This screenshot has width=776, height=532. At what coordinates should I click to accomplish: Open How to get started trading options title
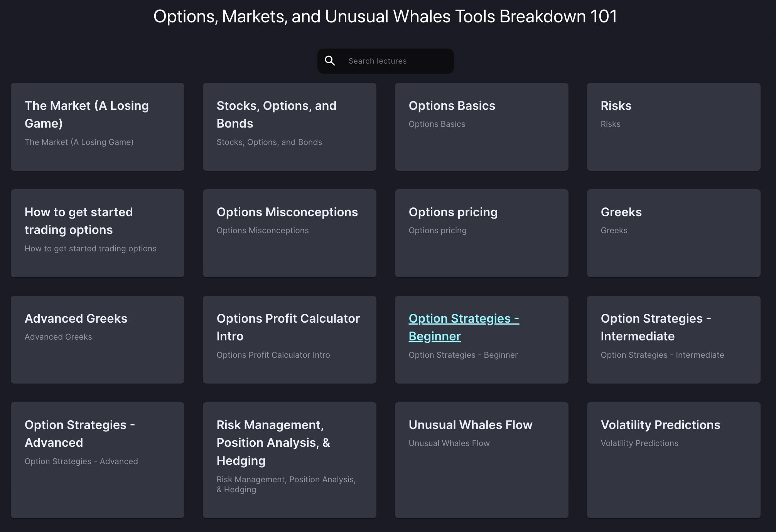point(79,221)
